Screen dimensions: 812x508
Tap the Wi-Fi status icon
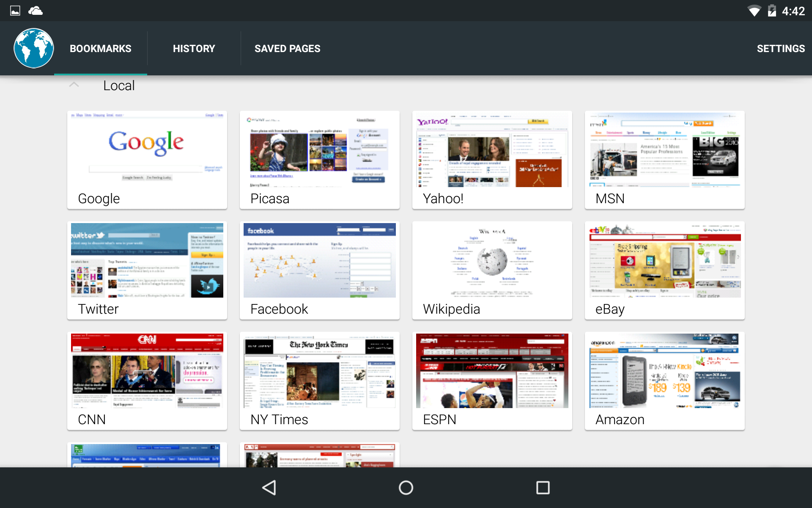pyautogui.click(x=754, y=11)
